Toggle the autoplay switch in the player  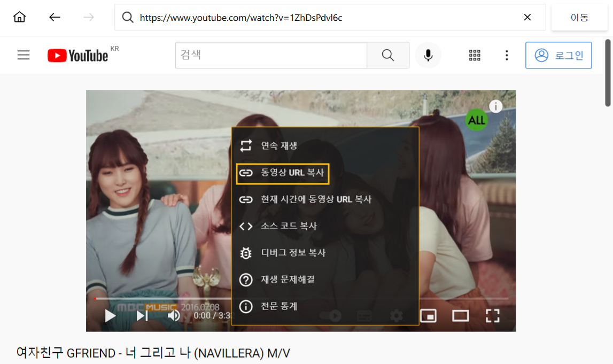[331, 315]
